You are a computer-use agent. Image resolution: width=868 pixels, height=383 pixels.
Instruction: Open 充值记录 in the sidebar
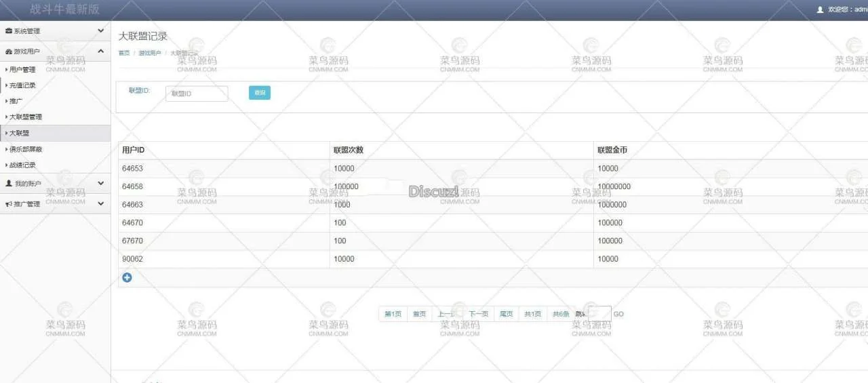22,85
